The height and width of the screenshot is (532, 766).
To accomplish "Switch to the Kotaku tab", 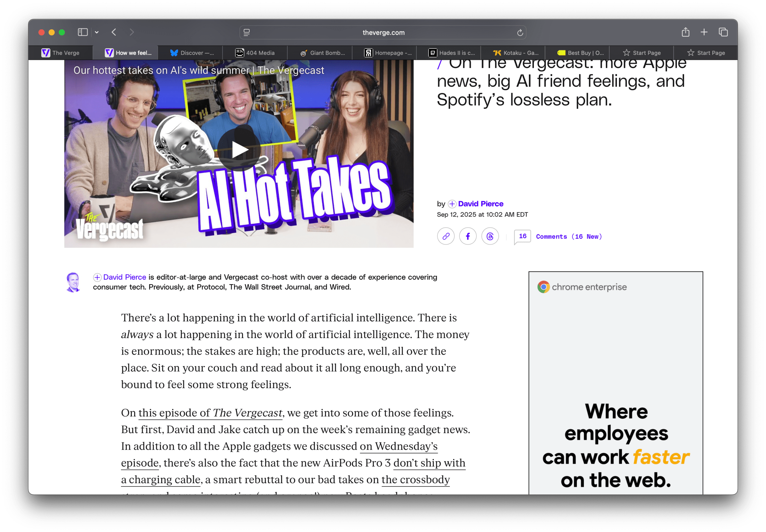I will (516, 53).
